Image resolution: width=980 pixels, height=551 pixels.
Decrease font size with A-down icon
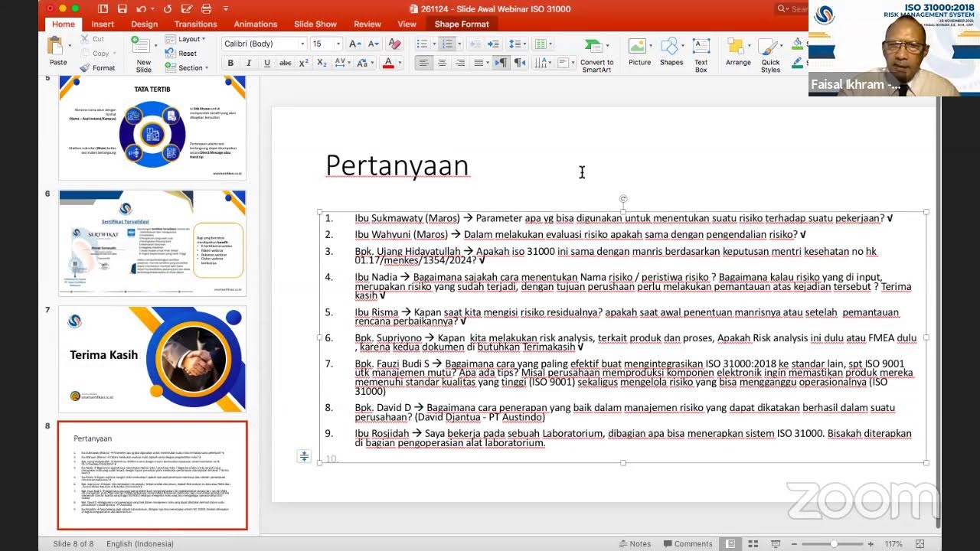(x=374, y=44)
